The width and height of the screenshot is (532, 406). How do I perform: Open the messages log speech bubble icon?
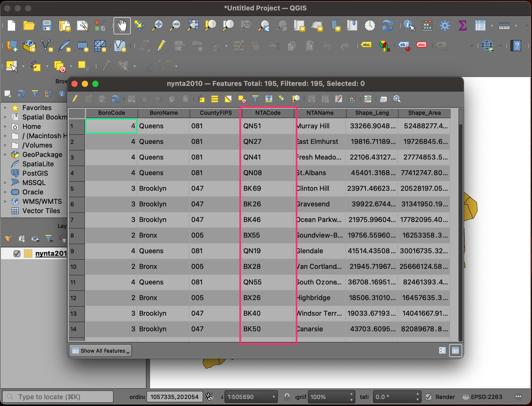coord(518,397)
